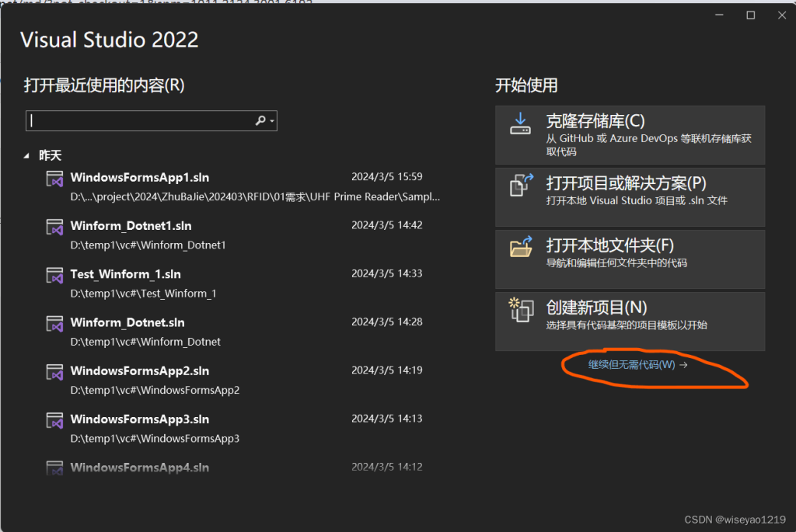Select the Test_Winform_1.sln list entry
Image resolution: width=796 pixels, height=532 pixels.
coord(124,275)
